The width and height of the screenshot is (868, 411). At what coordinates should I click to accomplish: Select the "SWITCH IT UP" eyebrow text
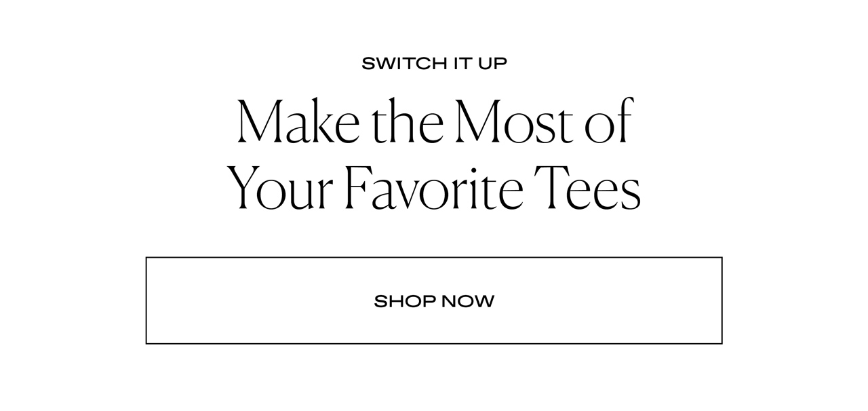pos(434,64)
